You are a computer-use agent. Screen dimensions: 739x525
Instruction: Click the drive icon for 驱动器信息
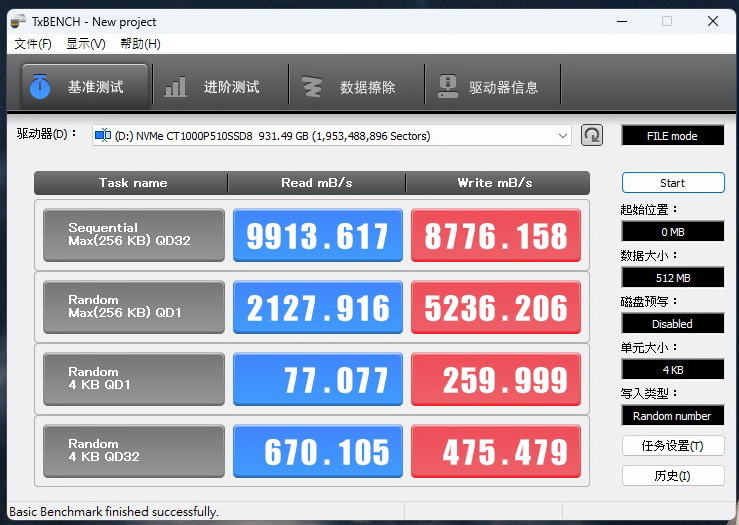(x=447, y=86)
